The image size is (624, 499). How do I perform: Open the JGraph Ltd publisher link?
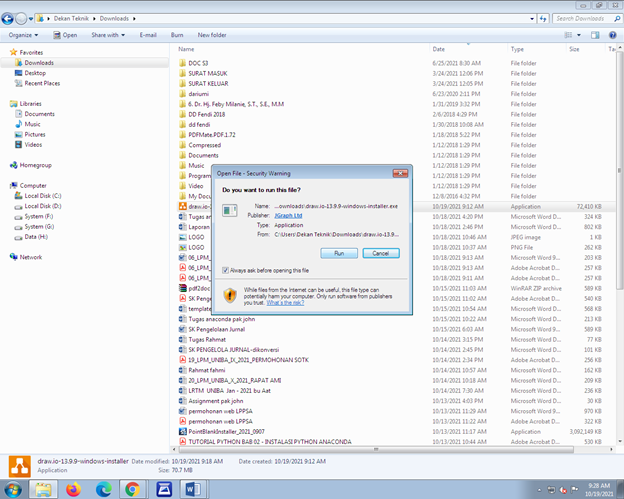pyautogui.click(x=288, y=215)
